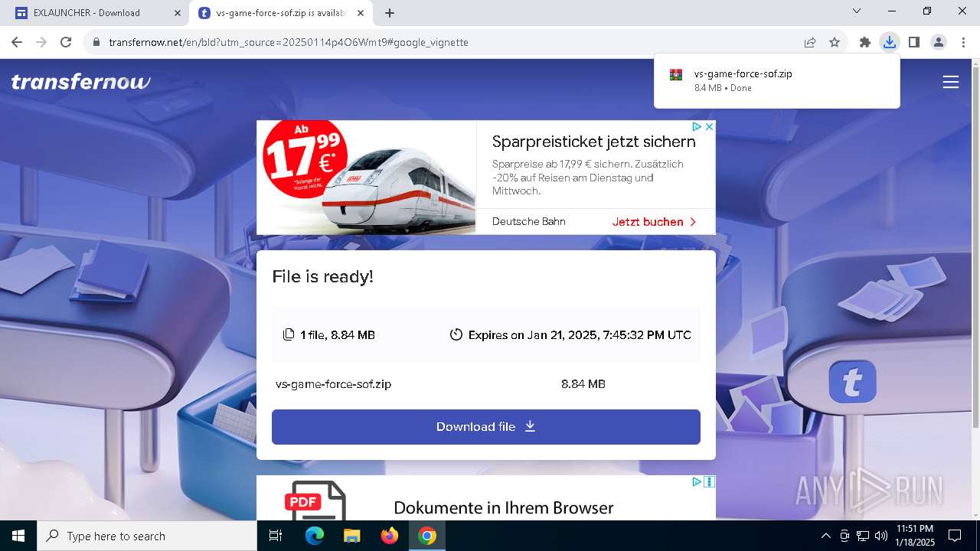Image resolution: width=980 pixels, height=551 pixels.
Task: Share this page icon in address bar
Action: pos(810,42)
